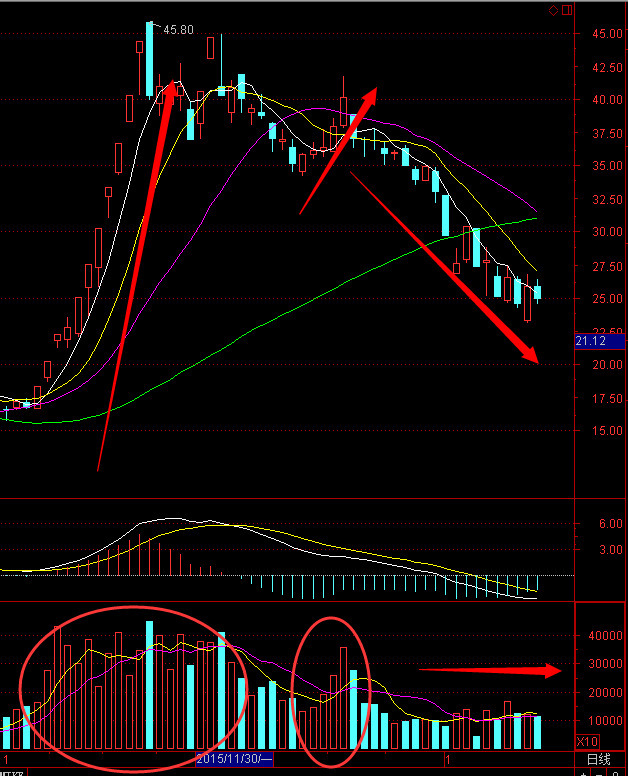628x776 pixels.
Task: Click the 35.00 price axis label
Action: click(x=607, y=166)
